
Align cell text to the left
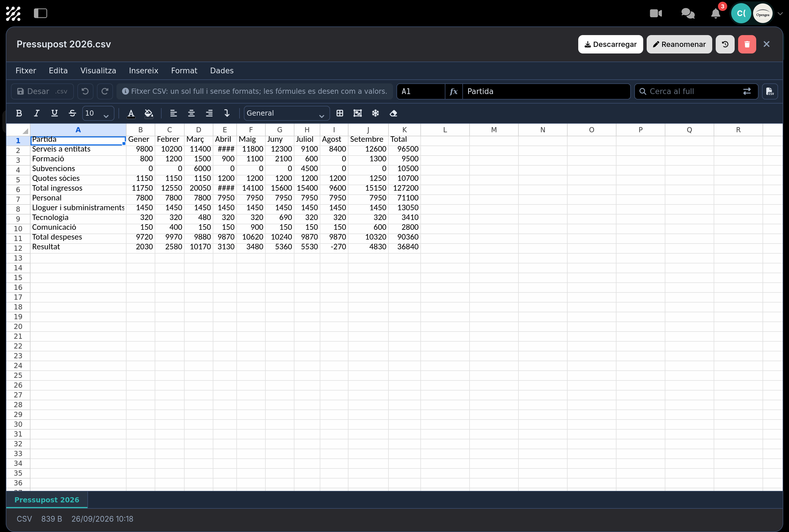pos(173,113)
